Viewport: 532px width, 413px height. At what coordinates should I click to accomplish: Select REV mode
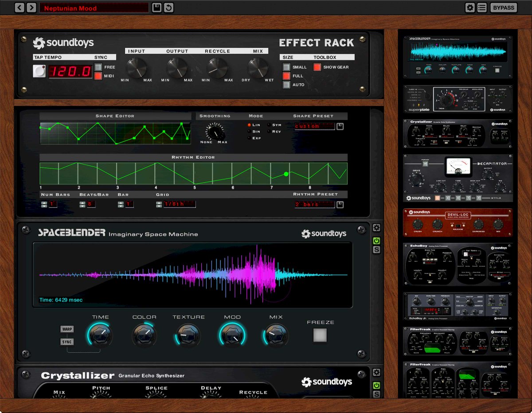269,132
